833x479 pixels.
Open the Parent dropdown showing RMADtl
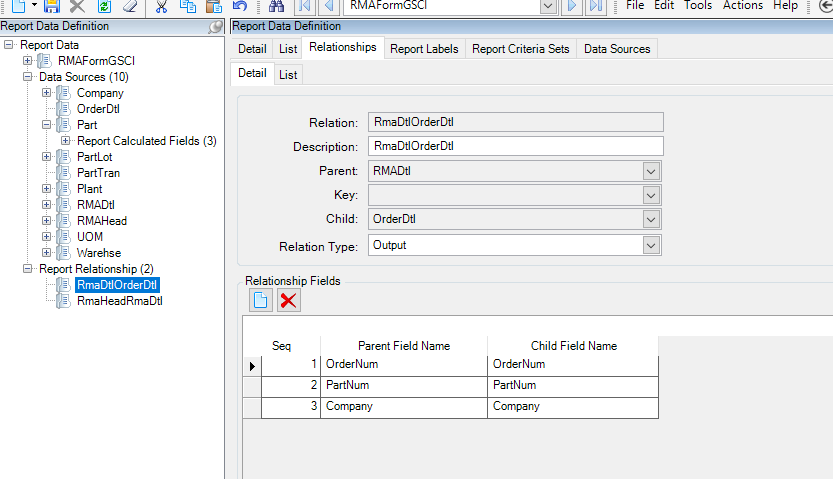[x=651, y=170]
